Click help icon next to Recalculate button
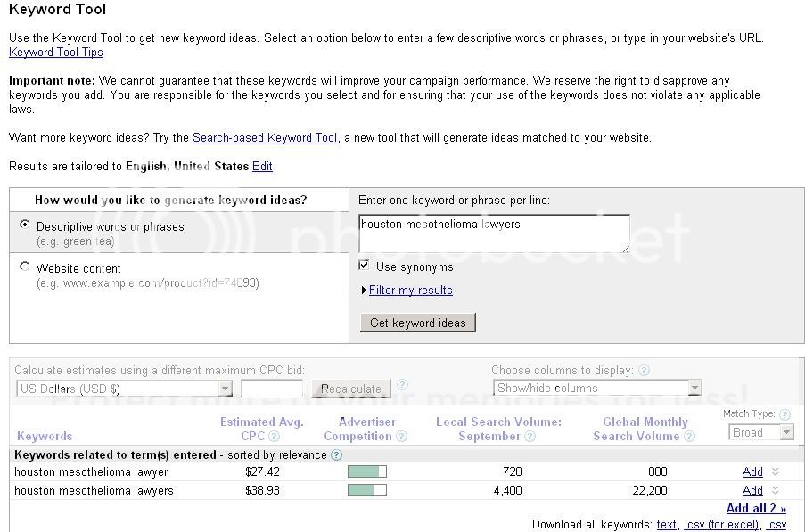This screenshot has height=532, width=805. pos(402,385)
